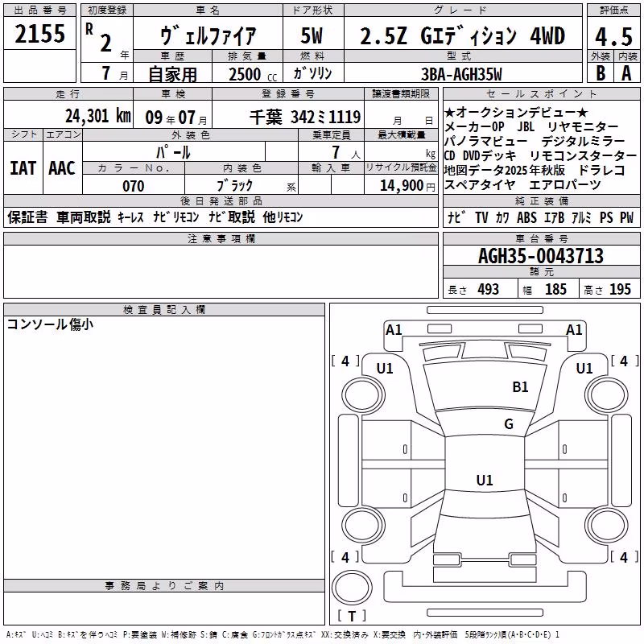644x644 pixels.
Task: Click the 注意事項欄 header
Action: 221,239
